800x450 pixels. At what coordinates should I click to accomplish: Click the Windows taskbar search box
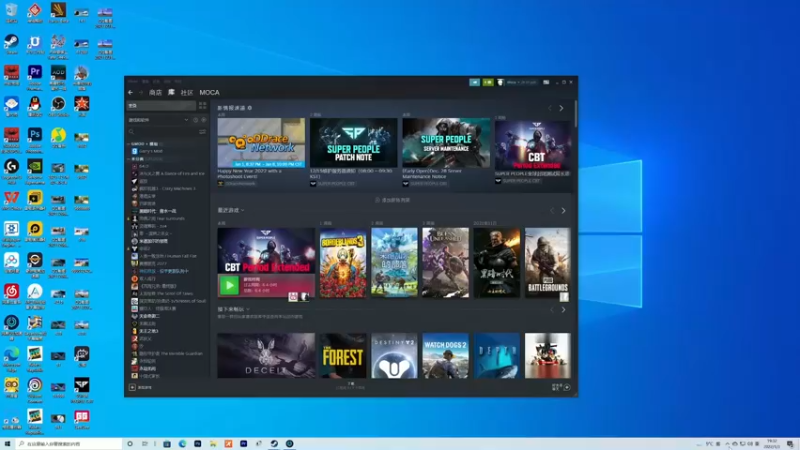(69, 444)
